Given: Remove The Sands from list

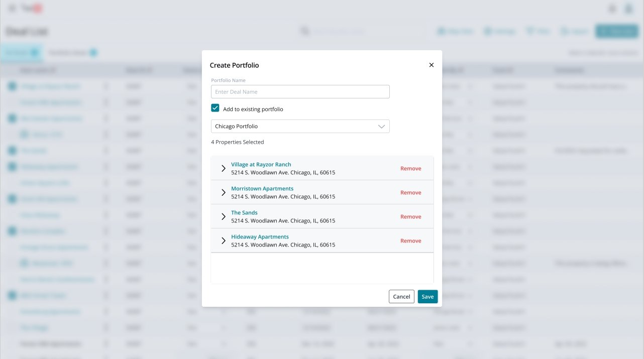Looking at the screenshot, I should tap(410, 216).
